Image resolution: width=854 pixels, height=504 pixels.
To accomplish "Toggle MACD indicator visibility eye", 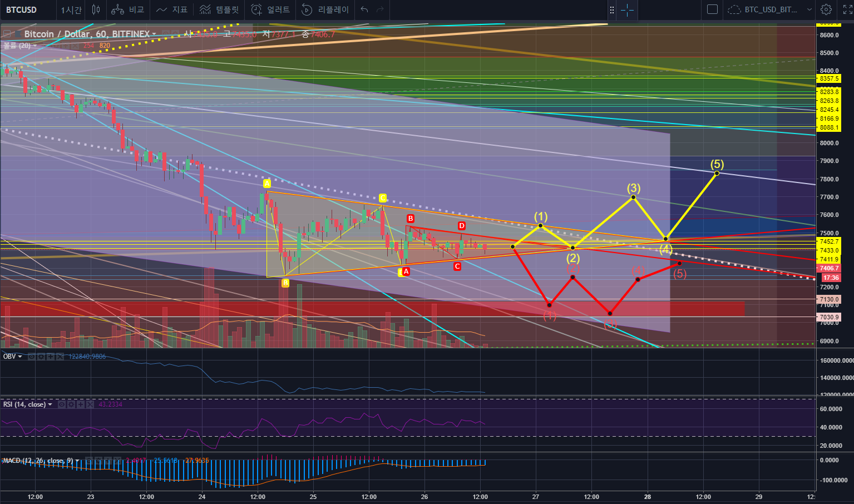I will click(x=88, y=461).
